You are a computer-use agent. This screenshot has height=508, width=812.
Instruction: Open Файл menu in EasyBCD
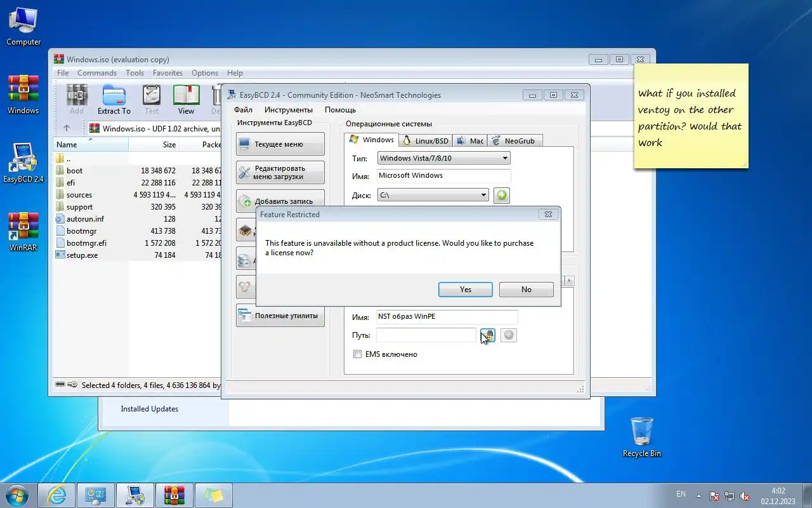tap(243, 110)
